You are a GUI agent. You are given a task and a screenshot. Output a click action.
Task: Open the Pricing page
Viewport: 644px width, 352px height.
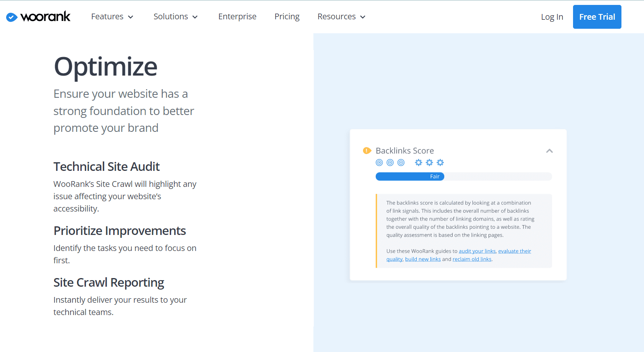[x=287, y=17]
